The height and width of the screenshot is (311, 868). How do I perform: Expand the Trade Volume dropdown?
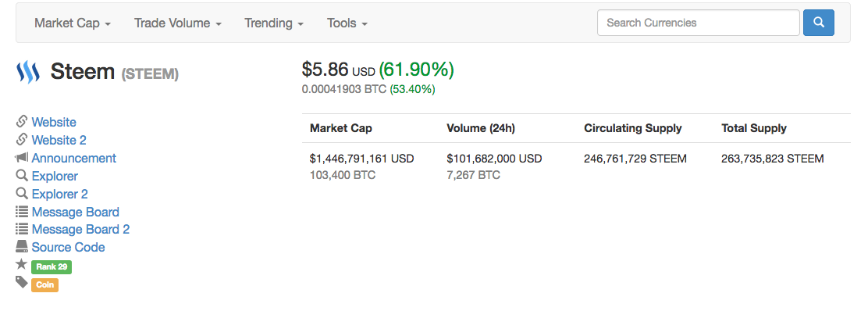pos(178,23)
